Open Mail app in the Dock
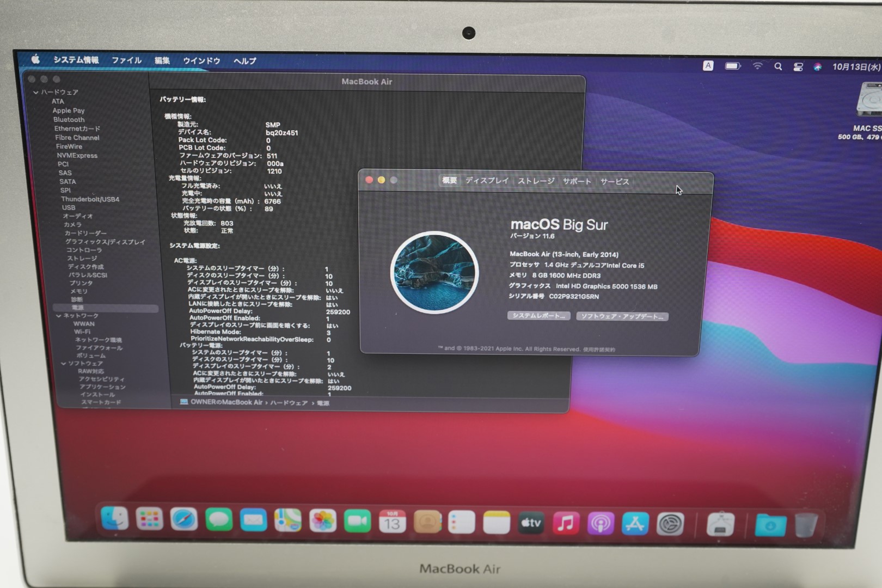Screen dimensions: 882x588 (253, 521)
